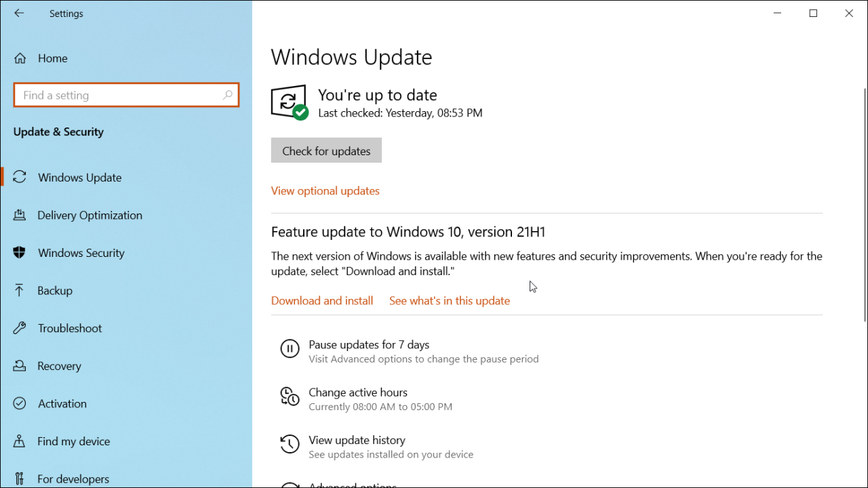Screen dimensions: 868x488
Task: Click the update status icon with green check
Action: 290,103
